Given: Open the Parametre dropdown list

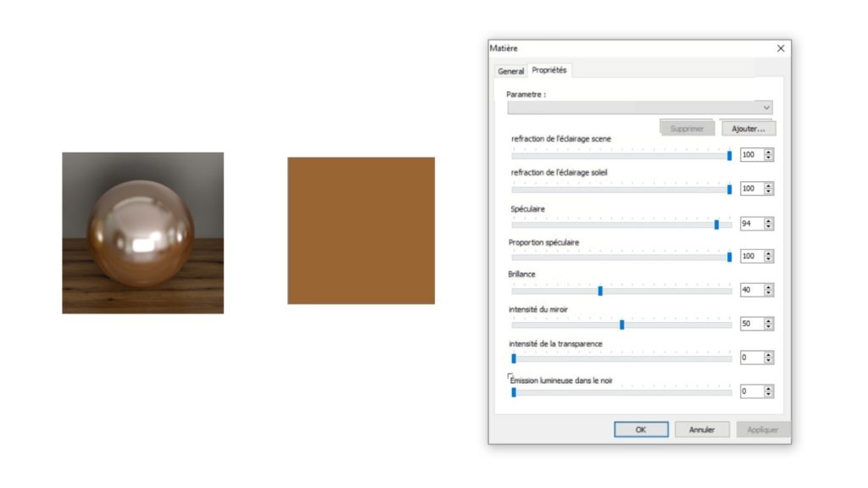Looking at the screenshot, I should 766,108.
